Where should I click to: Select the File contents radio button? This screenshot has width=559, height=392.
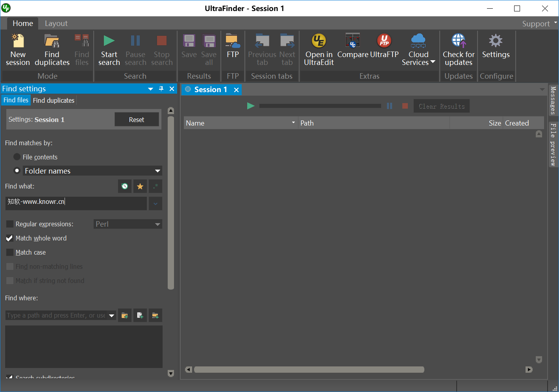pos(17,157)
